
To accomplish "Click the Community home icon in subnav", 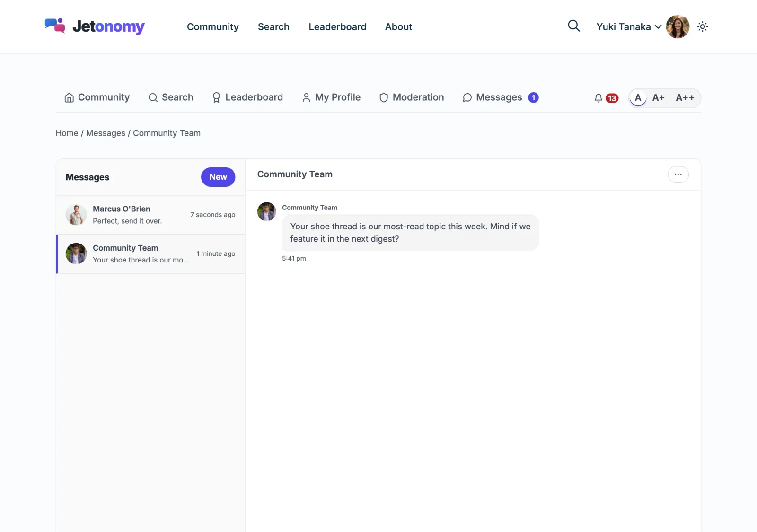I will [69, 97].
